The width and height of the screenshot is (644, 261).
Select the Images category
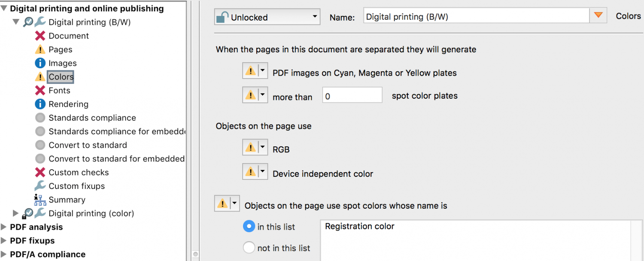(63, 63)
